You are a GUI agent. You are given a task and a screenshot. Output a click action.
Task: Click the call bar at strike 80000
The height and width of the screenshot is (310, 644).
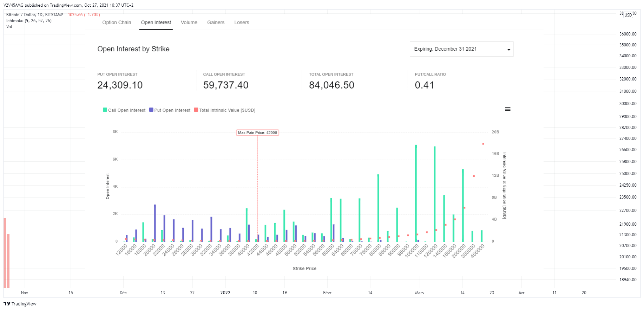click(x=378, y=208)
